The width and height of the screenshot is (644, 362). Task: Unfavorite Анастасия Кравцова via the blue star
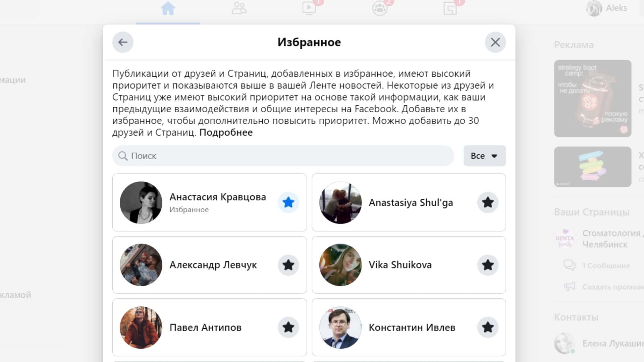(288, 202)
